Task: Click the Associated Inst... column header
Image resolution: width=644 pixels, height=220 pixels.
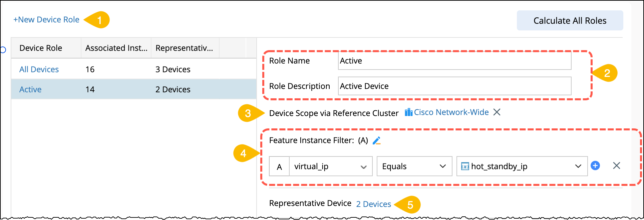Action: (x=116, y=48)
